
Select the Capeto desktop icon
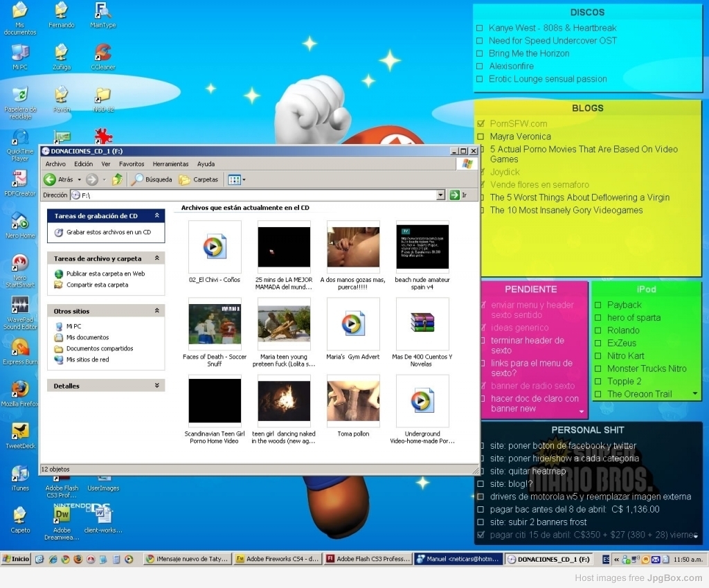20,520
